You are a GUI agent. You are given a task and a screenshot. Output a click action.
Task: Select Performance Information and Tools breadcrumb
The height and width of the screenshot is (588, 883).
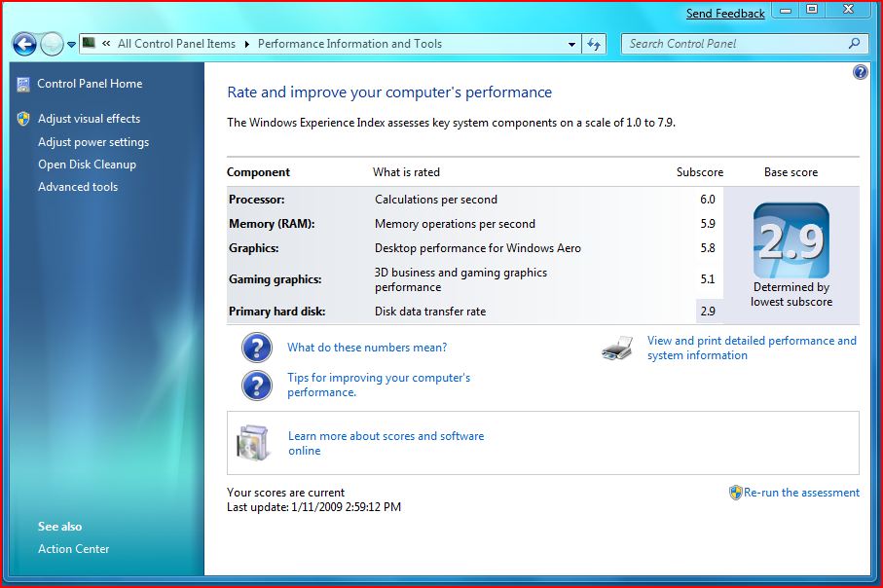[x=350, y=44]
